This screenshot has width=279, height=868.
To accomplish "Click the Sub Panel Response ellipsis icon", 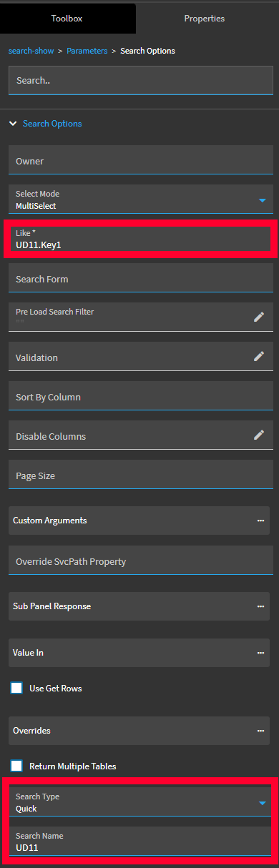I will [260, 606].
